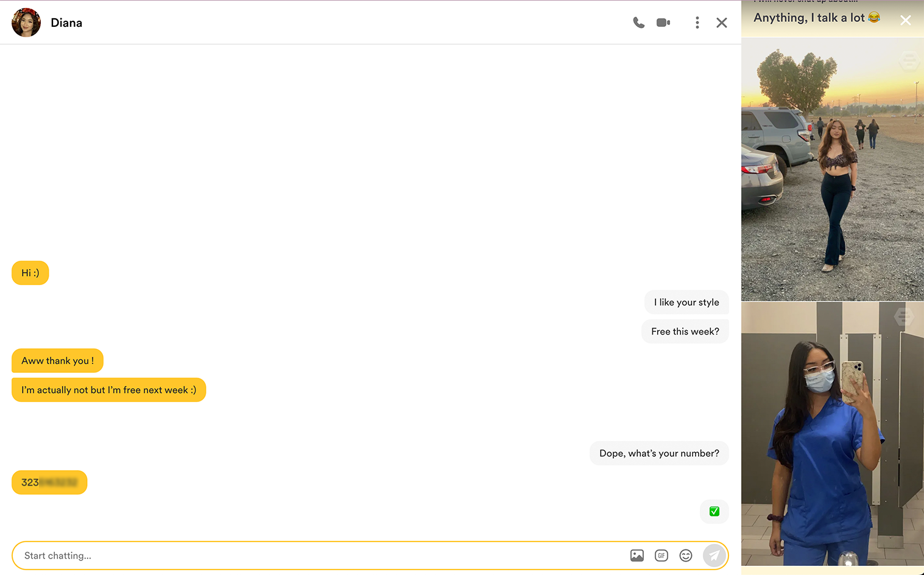This screenshot has width=924, height=575.
Task: Attach a photo using the image icon
Action: 637,556
